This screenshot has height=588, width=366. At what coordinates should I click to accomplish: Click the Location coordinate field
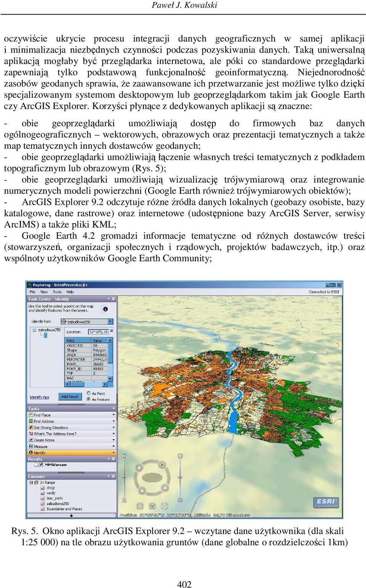coord(98,332)
